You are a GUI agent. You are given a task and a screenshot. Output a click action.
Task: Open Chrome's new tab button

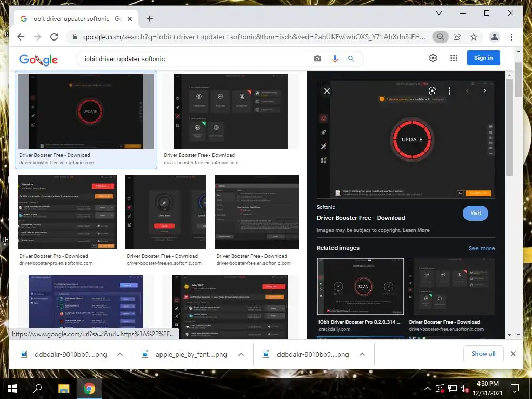coord(149,19)
